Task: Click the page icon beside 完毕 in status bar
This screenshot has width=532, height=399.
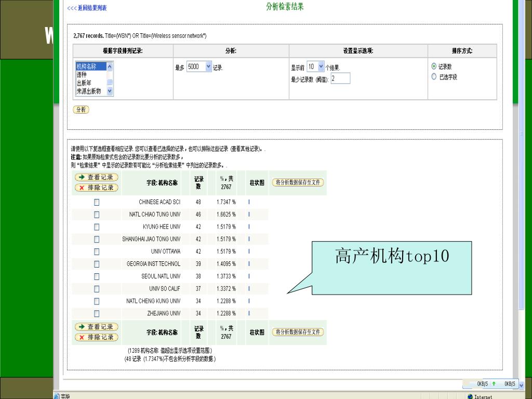Action: tap(57, 396)
